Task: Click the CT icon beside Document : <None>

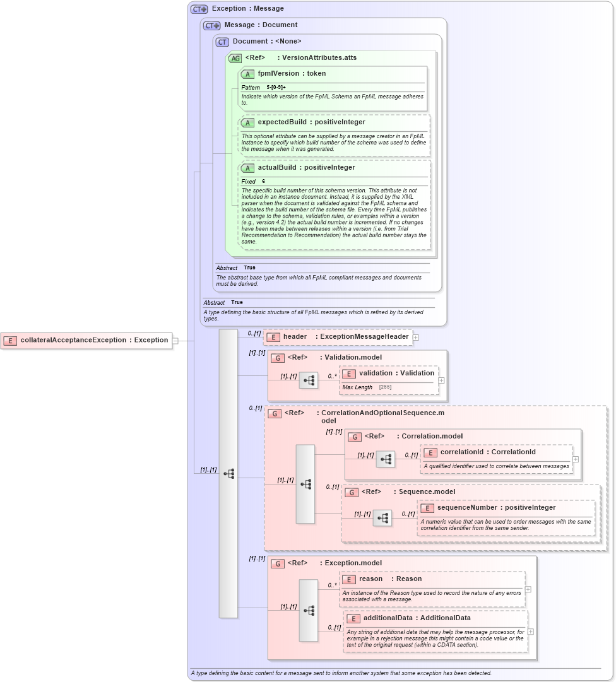Action: point(222,42)
